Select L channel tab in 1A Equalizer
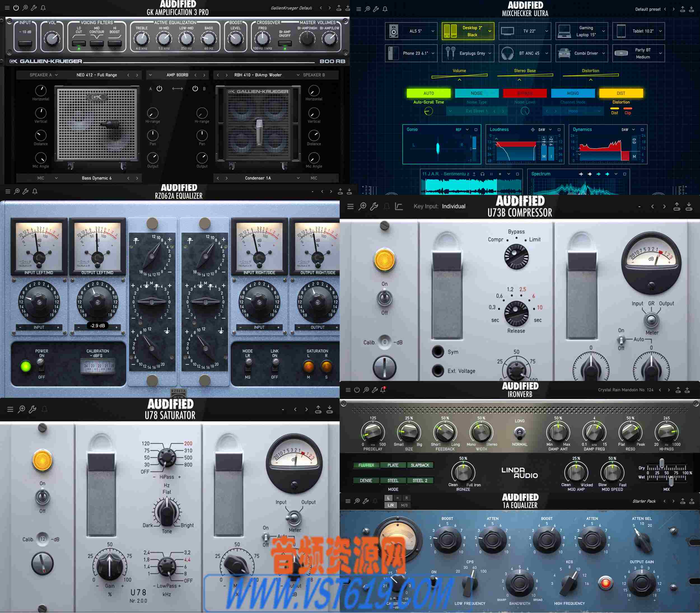The image size is (700, 613). coord(389,498)
